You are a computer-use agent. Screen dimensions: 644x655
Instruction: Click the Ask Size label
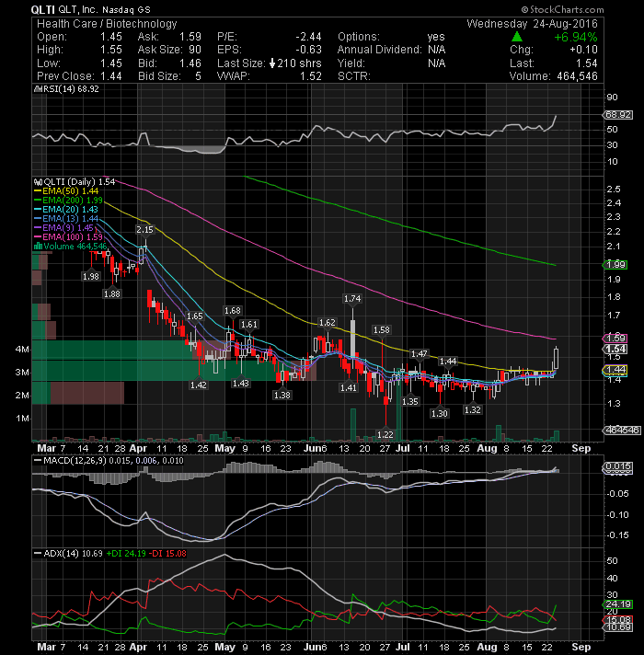click(x=160, y=50)
